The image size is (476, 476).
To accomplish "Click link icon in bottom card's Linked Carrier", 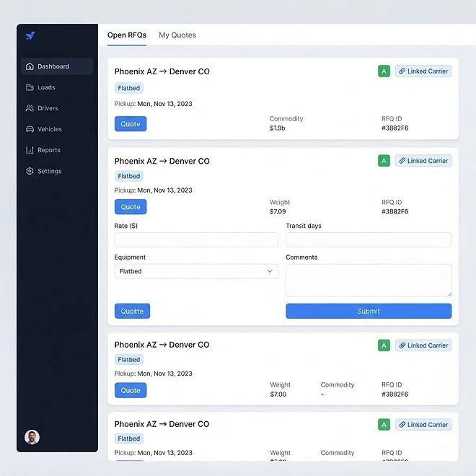I will [402, 424].
